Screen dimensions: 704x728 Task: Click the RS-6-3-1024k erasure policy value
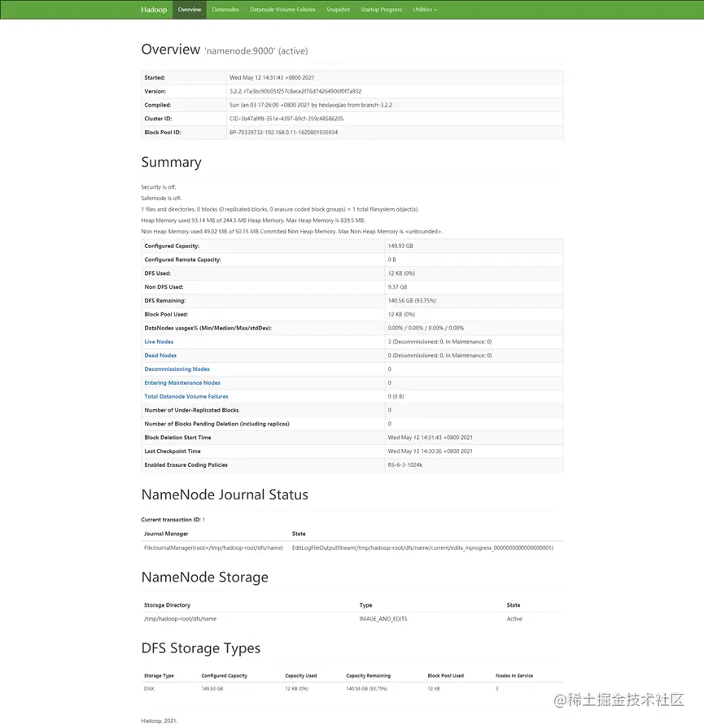405,465
